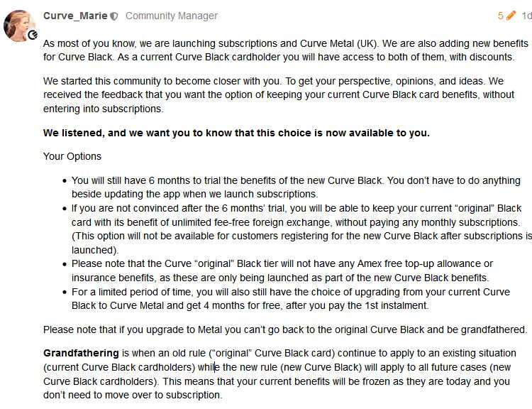Click the Curve logo flair badge on avatar

click(x=33, y=35)
